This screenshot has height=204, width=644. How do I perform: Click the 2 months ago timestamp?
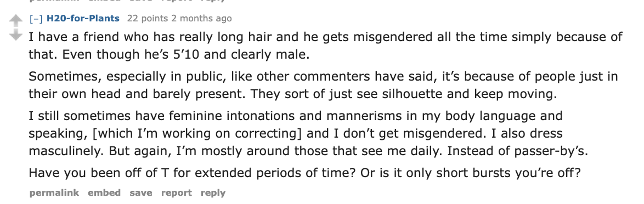(201, 19)
